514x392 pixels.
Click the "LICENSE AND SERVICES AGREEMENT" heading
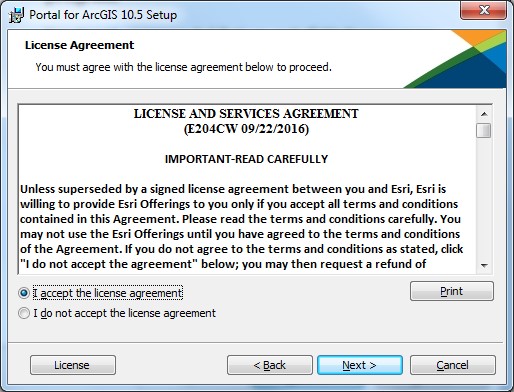[x=246, y=114]
